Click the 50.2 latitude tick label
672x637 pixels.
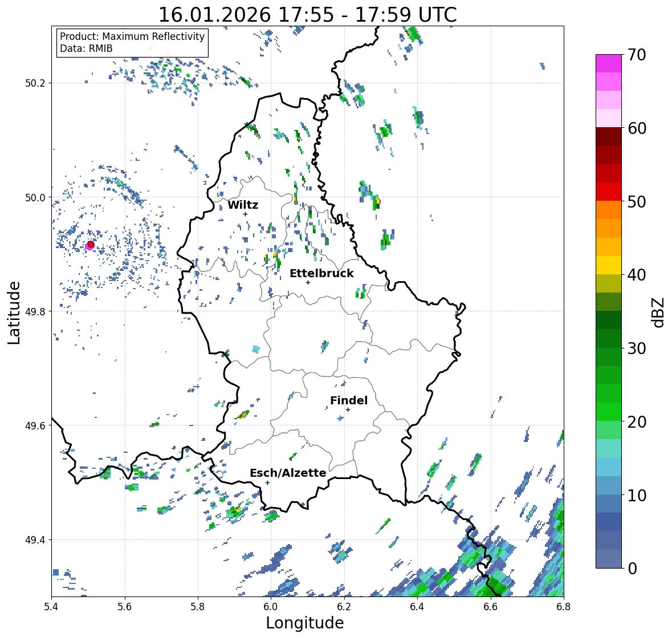[x=35, y=83]
